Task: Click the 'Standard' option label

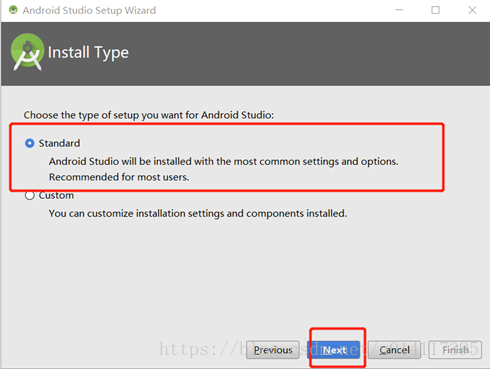Action: [x=59, y=143]
